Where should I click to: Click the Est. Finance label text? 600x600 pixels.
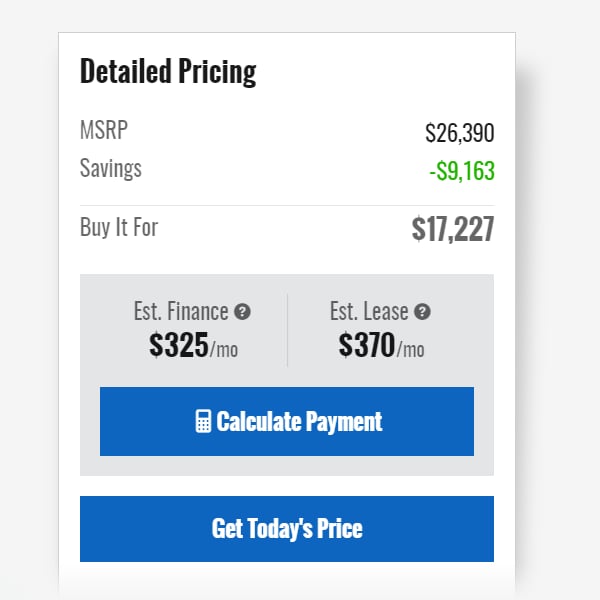pyautogui.click(x=181, y=311)
